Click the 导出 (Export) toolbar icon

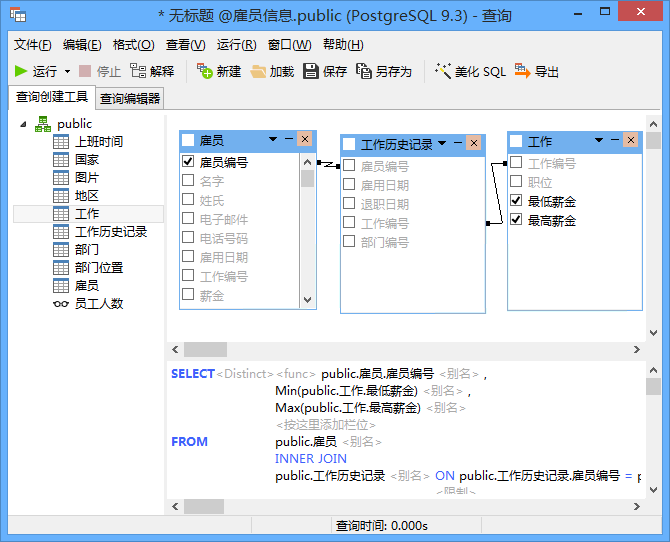tap(522, 71)
